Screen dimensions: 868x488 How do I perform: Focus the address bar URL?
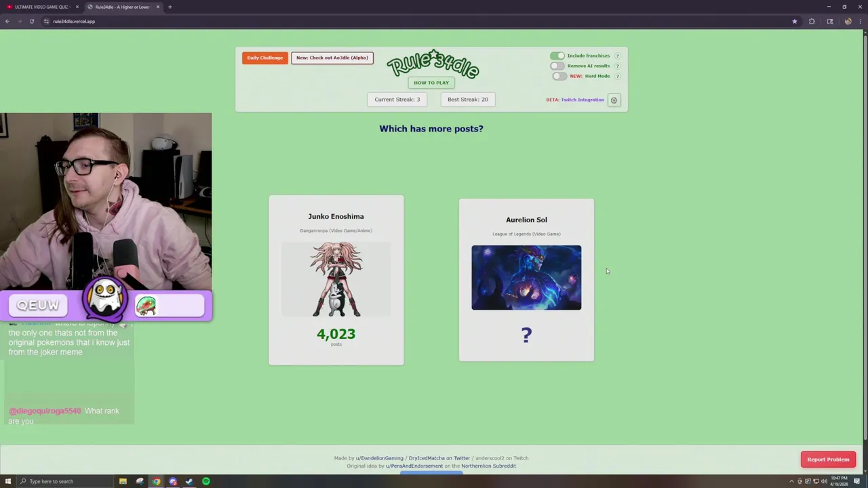pos(74,21)
